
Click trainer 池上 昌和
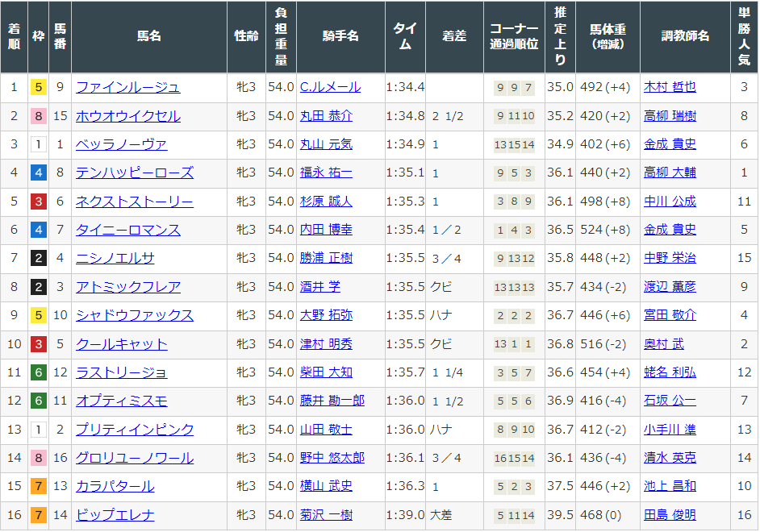pyautogui.click(x=670, y=486)
